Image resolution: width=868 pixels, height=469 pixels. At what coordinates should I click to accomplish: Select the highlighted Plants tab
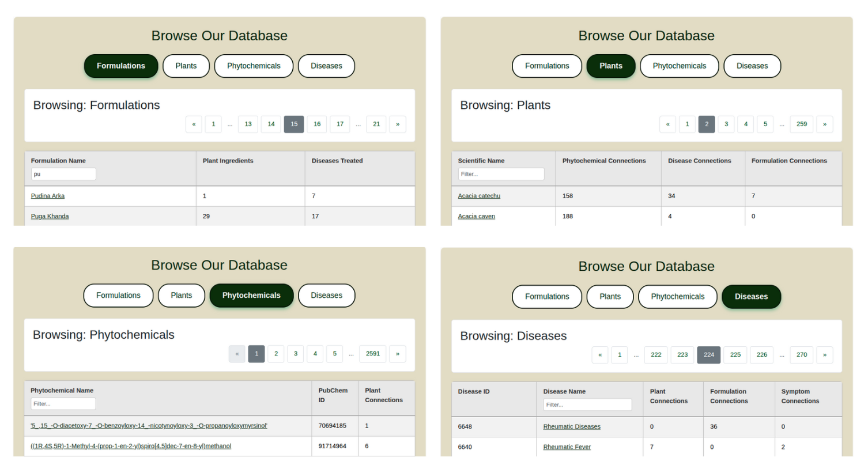[610, 66]
